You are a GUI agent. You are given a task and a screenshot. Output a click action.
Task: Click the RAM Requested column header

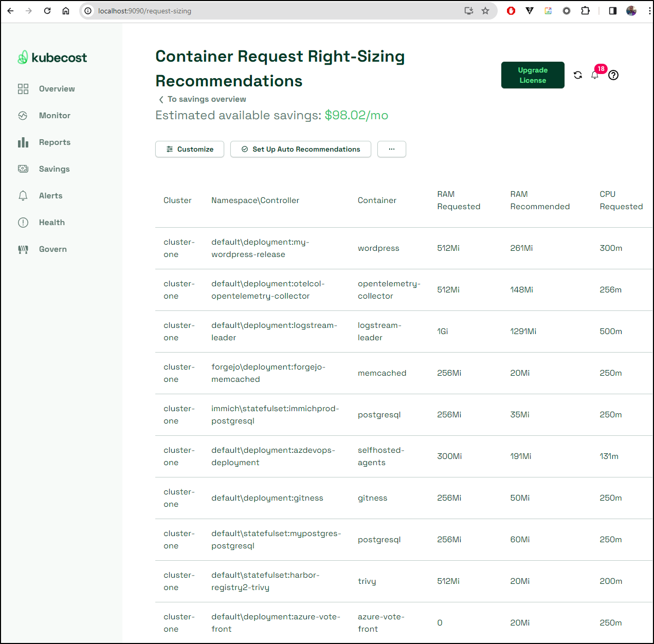click(459, 200)
